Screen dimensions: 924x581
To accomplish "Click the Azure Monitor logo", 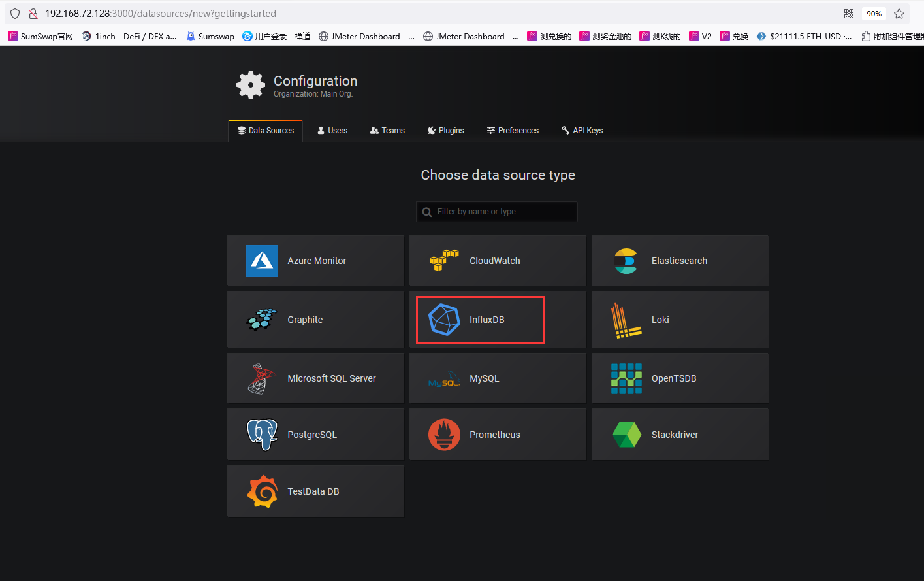I will click(x=262, y=261).
